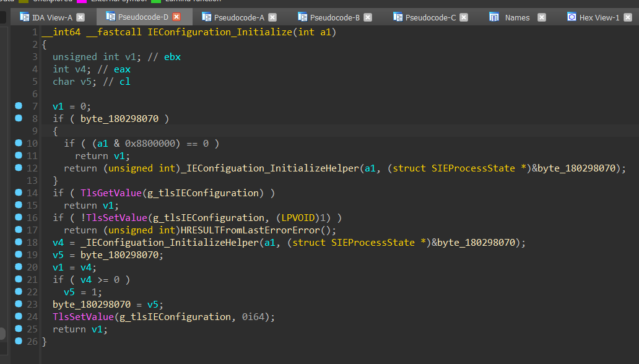Click the 0i64 argument on line 24
639x364 pixels.
253,317
